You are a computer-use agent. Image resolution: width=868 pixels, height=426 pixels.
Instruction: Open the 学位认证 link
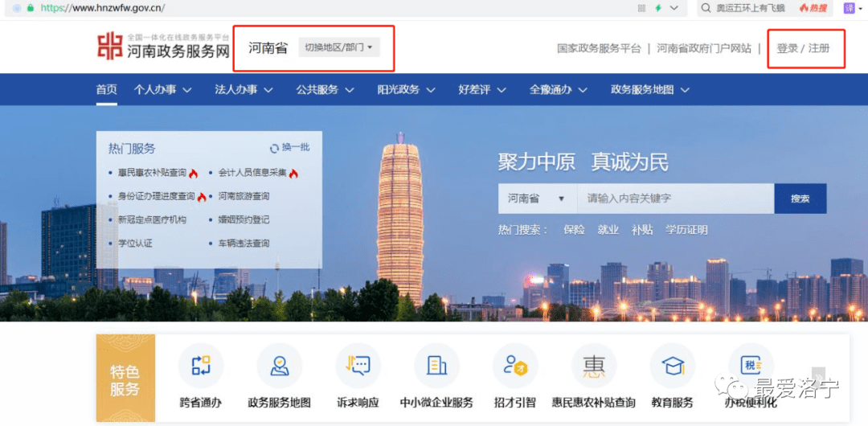(x=135, y=243)
